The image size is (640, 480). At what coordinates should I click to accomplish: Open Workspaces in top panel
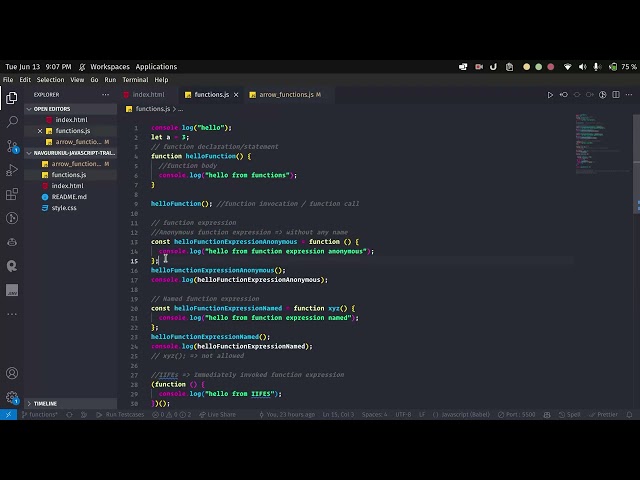110,67
